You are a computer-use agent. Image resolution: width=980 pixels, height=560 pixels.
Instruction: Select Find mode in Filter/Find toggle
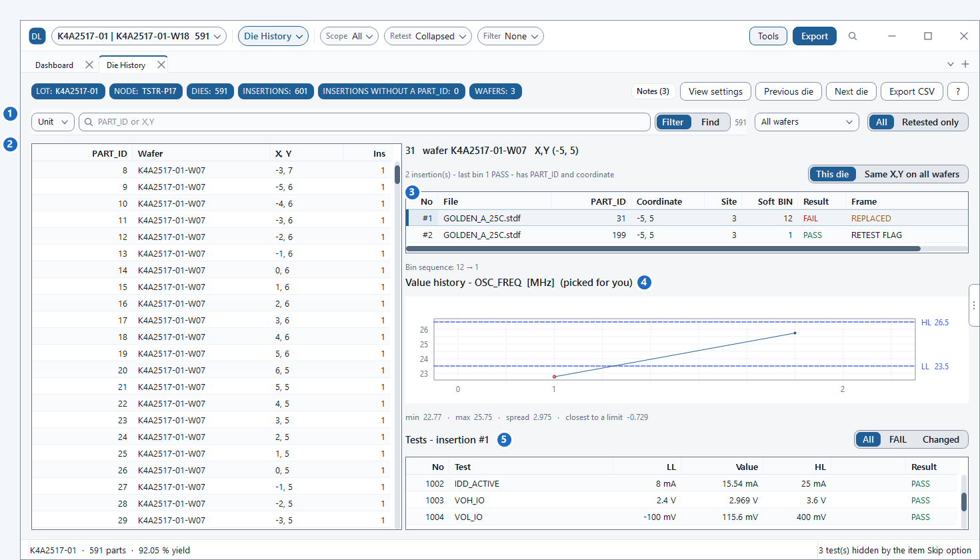tap(710, 122)
